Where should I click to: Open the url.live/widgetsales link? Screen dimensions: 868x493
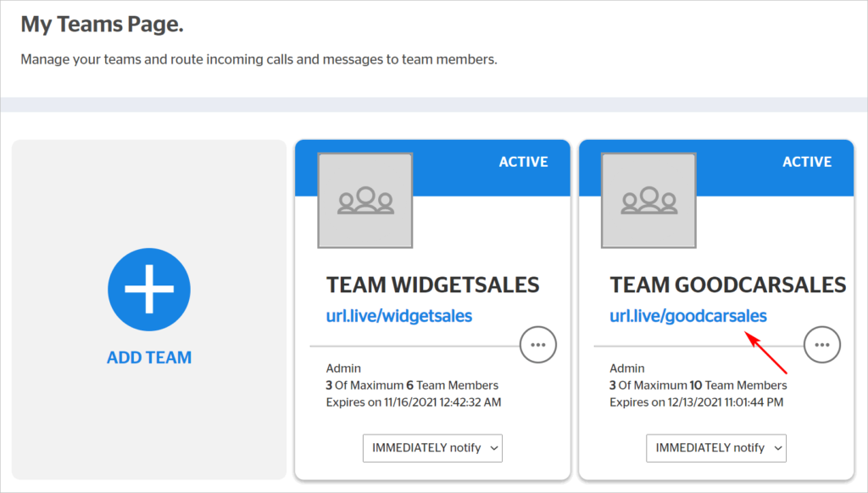tap(399, 316)
